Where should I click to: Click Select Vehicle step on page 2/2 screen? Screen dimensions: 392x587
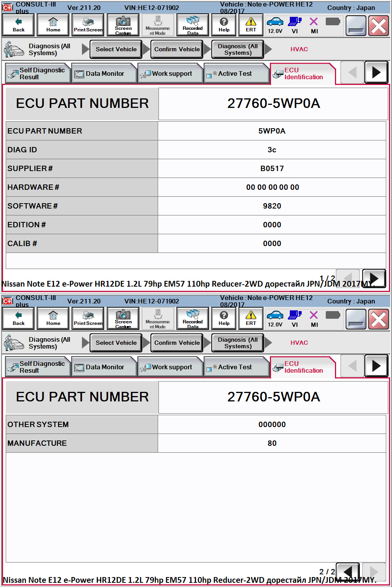116,343
